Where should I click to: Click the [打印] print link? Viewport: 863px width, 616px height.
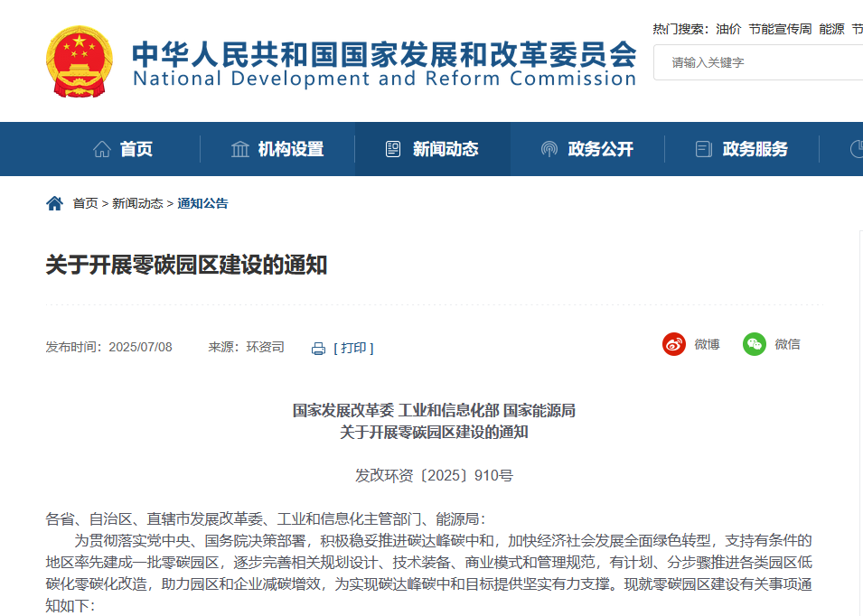[352, 347]
